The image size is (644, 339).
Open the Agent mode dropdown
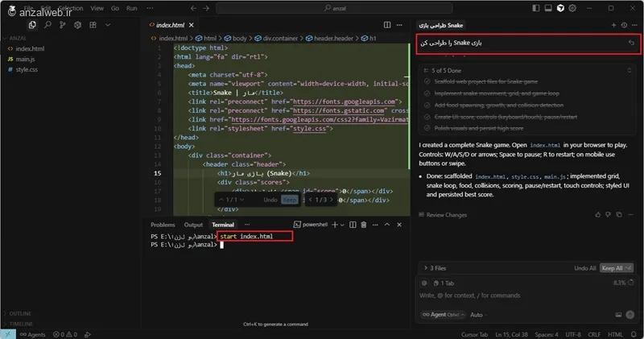click(x=444, y=315)
